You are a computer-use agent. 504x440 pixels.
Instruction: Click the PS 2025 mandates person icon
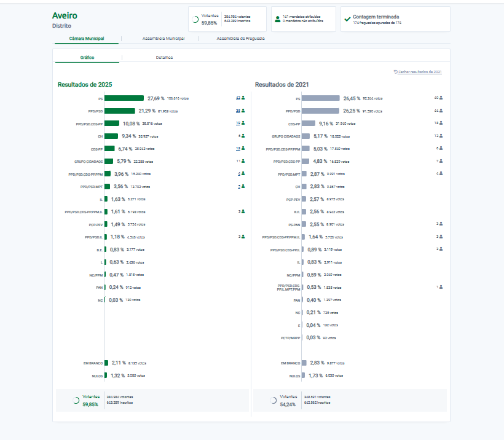(243, 98)
